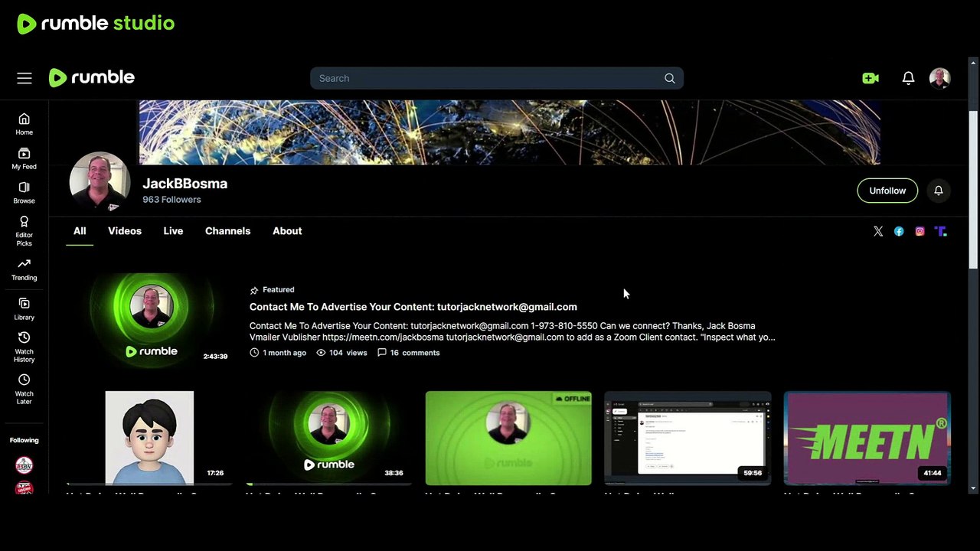The height and width of the screenshot is (551, 980).
Task: Open Editor Picks in sidebar
Action: click(24, 231)
